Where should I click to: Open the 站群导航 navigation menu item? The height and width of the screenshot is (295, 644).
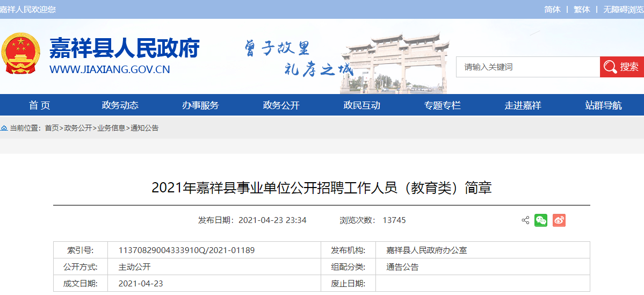pos(603,106)
